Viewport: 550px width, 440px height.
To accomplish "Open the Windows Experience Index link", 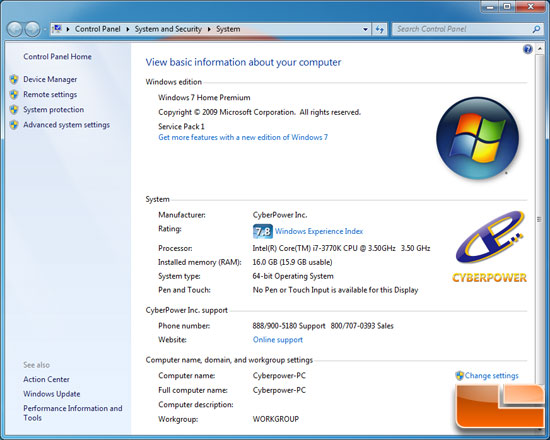I will (319, 231).
